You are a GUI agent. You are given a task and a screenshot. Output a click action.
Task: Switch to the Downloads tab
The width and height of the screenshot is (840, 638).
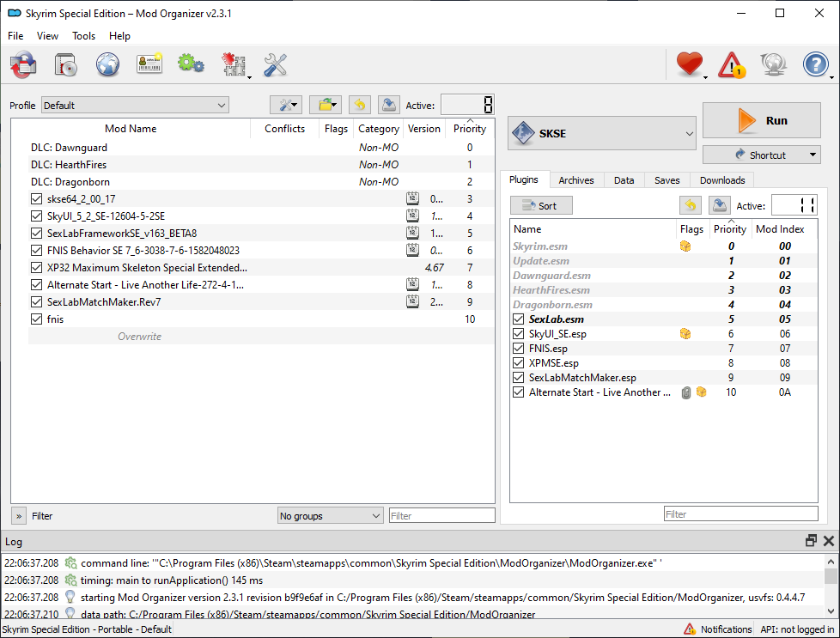coord(722,180)
